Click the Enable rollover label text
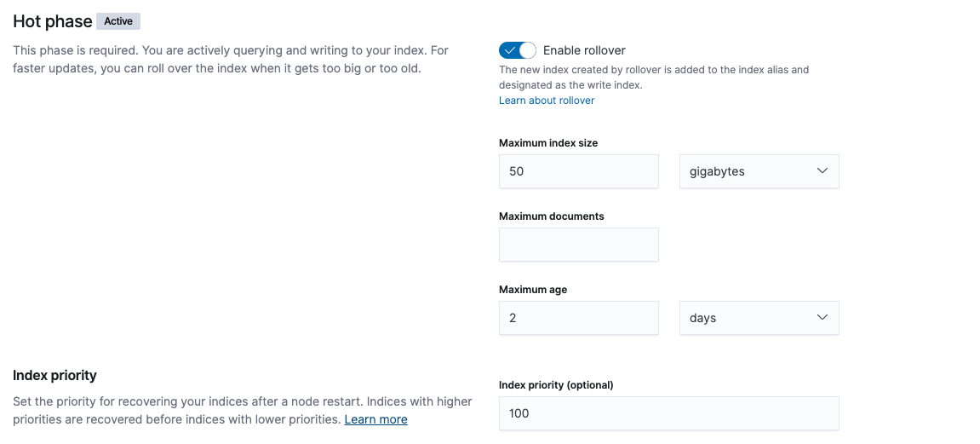The width and height of the screenshot is (980, 444). pos(584,50)
